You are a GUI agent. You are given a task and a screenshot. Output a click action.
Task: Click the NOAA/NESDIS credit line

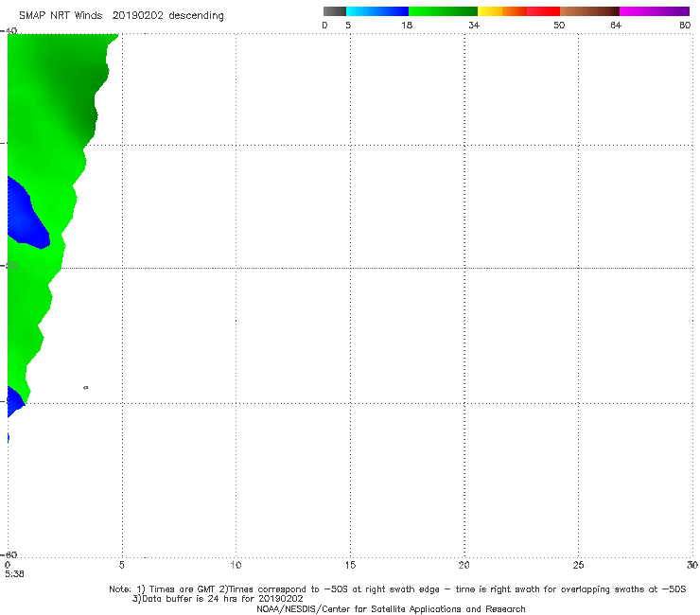[391, 609]
